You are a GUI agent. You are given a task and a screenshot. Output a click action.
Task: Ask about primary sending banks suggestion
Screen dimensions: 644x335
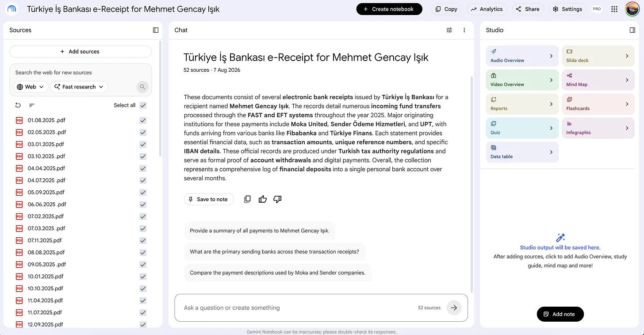274,252
